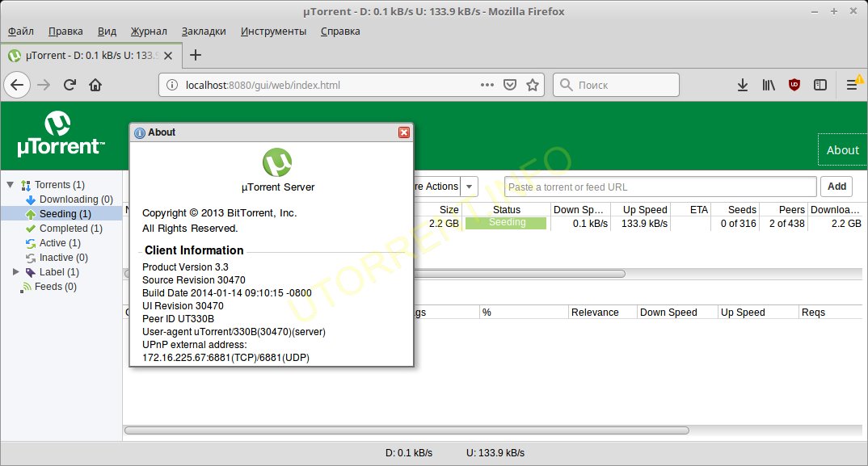Close the µTorrent browser tab
This screenshot has width=868, height=466.
coord(168,56)
